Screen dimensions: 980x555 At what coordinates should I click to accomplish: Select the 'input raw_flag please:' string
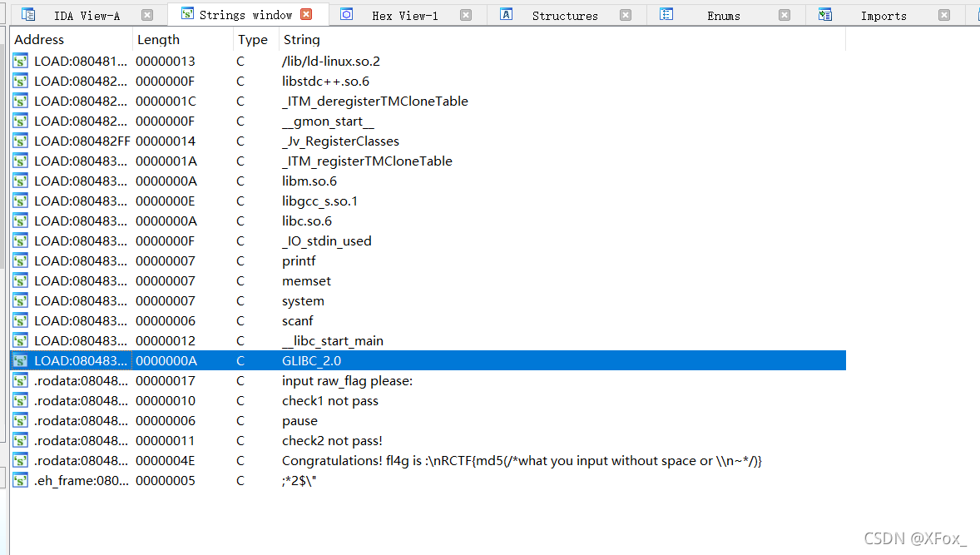[x=348, y=381]
